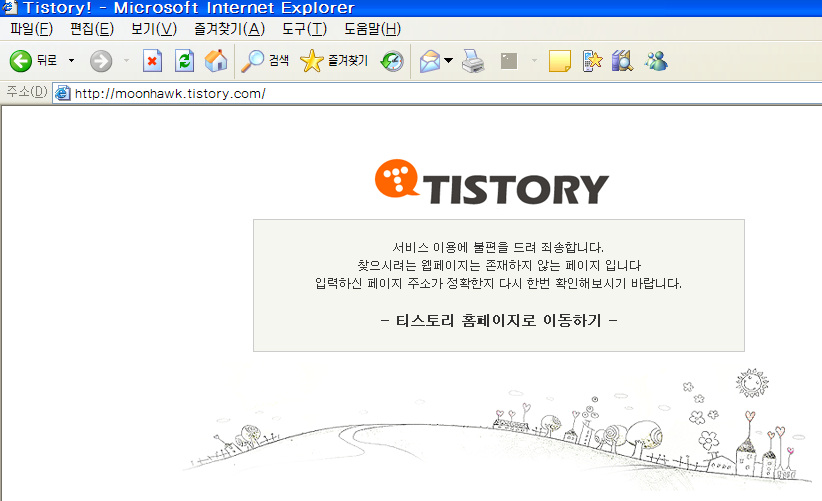Open the 파일(F) menu

(31, 29)
